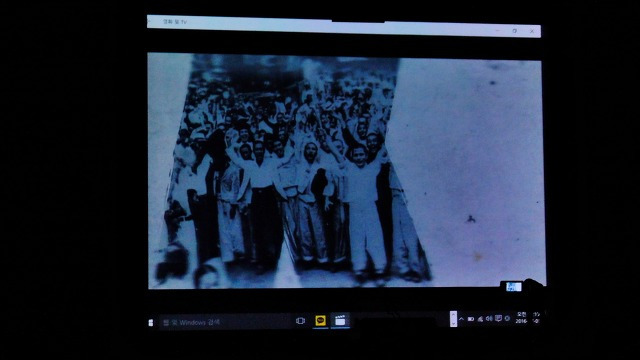Click the small thumbnail below the video corner
The height and width of the screenshot is (360, 640).
[513, 287]
